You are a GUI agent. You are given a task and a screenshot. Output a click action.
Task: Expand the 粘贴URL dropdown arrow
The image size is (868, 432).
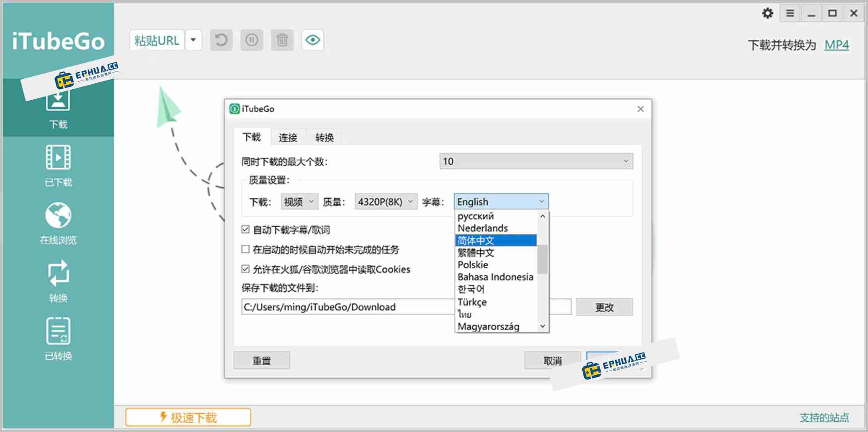(193, 40)
